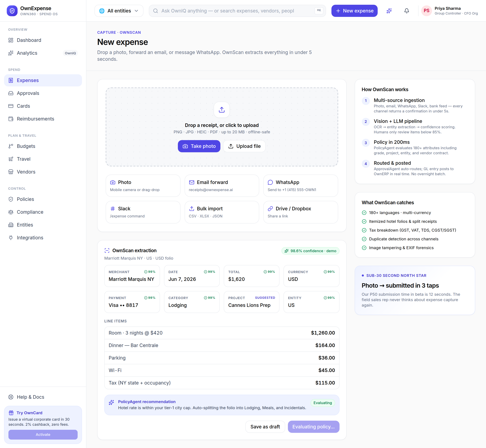Click the Merchant field Marriott Marquis NY
The width and height of the screenshot is (486, 448).
[x=132, y=276]
